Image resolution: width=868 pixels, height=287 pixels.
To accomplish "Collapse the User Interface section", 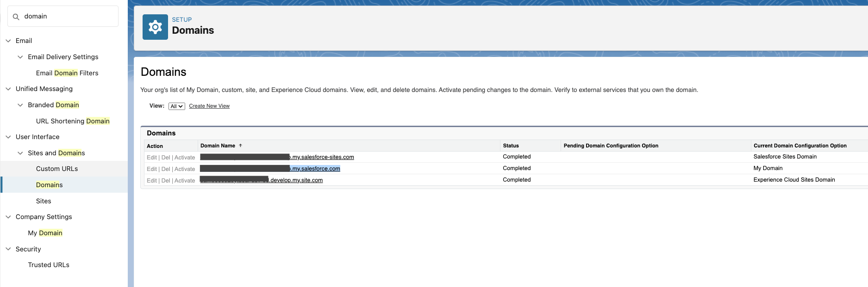I will point(8,137).
